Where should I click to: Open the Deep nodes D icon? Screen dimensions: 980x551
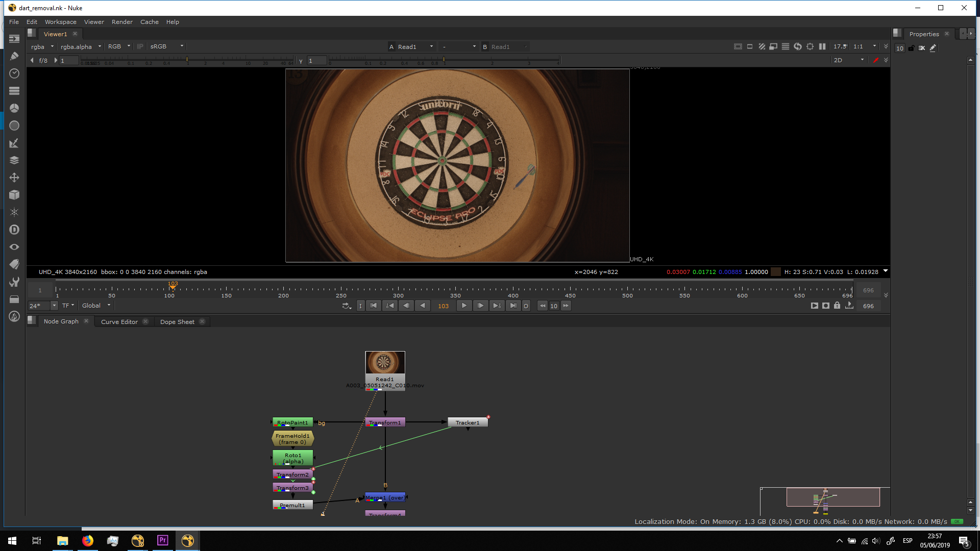(14, 230)
